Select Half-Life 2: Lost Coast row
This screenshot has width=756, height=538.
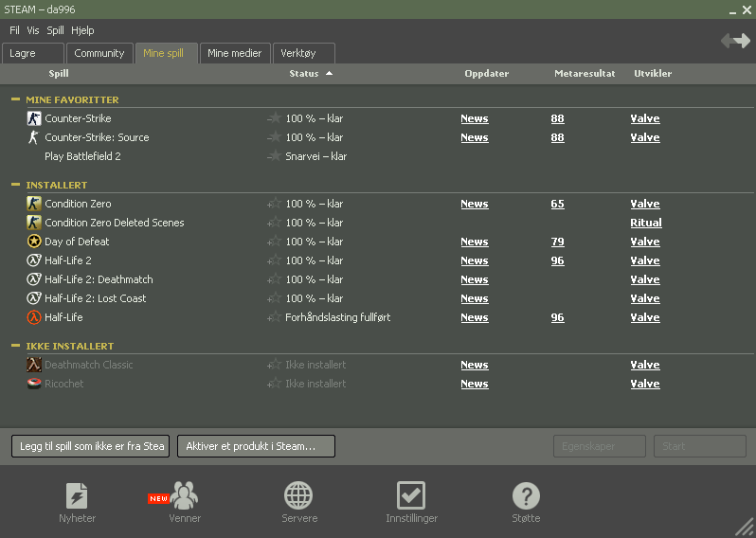point(378,298)
